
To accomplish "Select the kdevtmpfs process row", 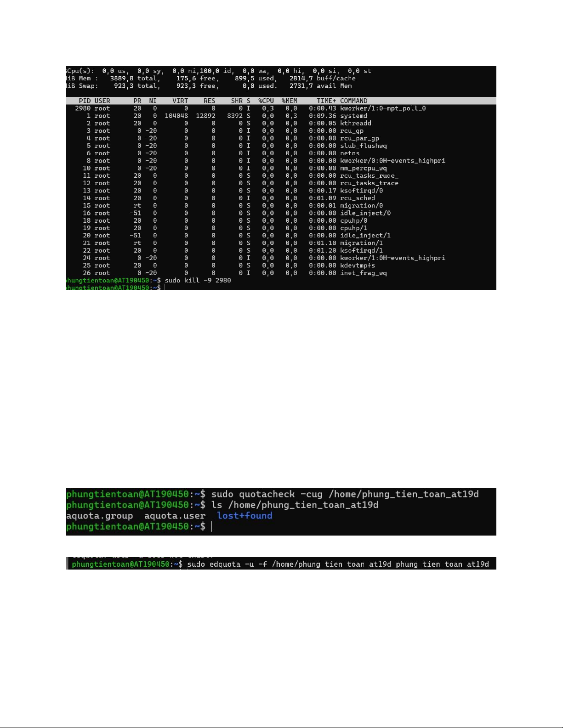I will [357, 265].
